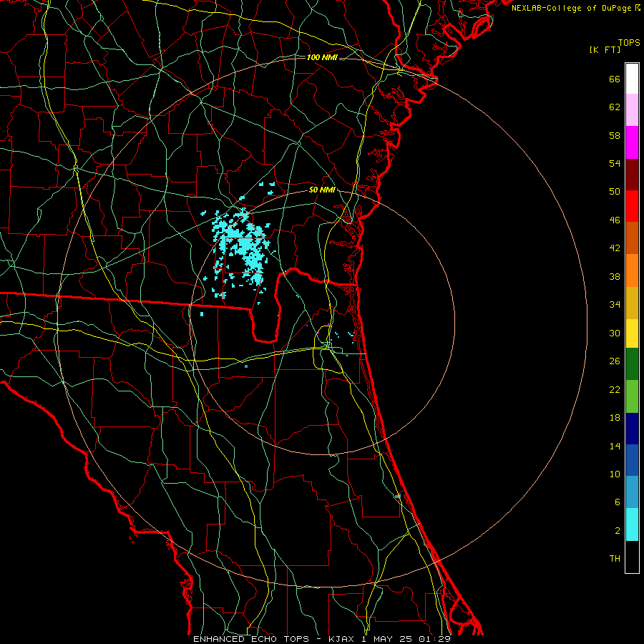This screenshot has height=644, width=644.
Task: Click the legend value "54"
Action: pos(615,163)
